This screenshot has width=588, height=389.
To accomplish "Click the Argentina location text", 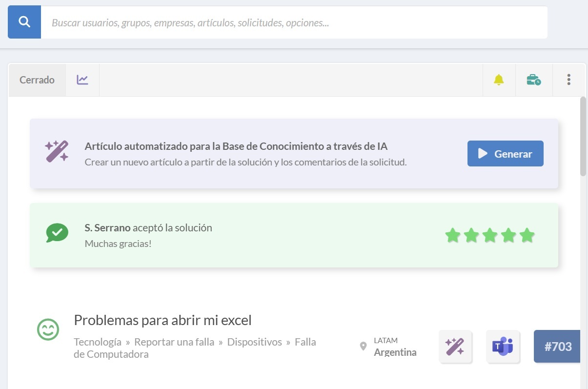I will 395,352.
